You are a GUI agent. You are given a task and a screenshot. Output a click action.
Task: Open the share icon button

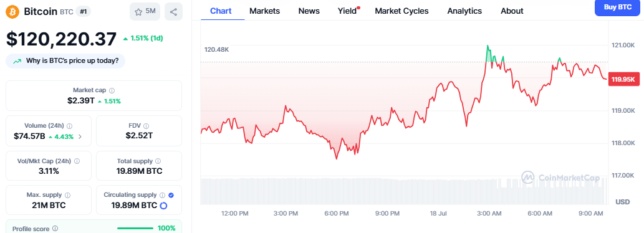coord(173,11)
